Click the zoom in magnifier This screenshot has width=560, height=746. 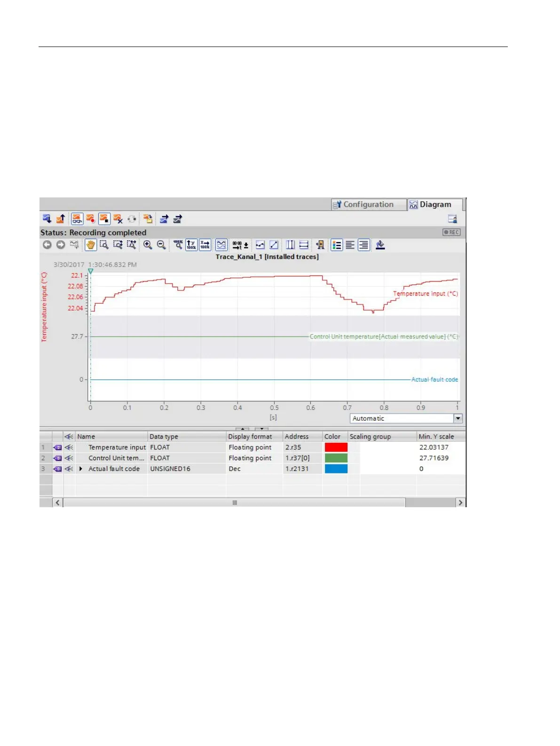tap(148, 245)
